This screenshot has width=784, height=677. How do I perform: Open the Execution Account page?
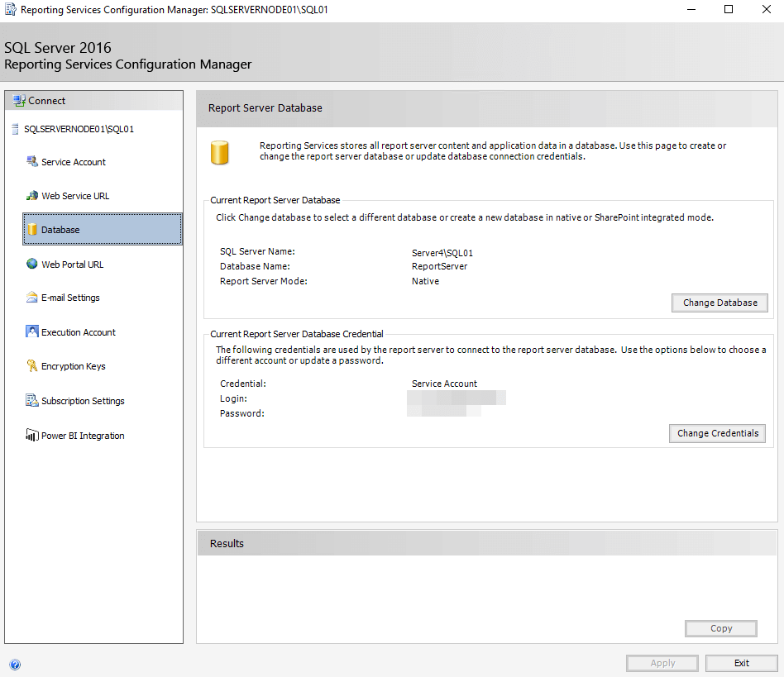79,332
